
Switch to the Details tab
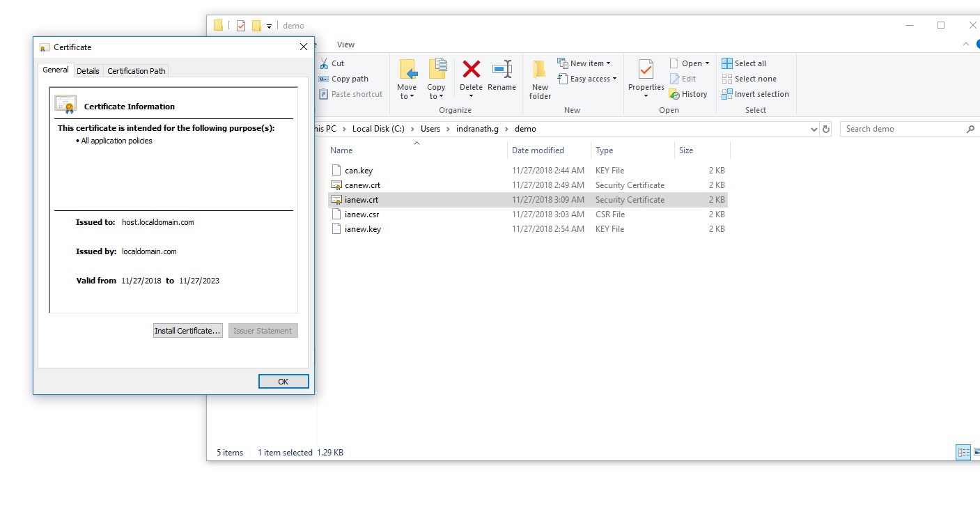pyautogui.click(x=88, y=70)
